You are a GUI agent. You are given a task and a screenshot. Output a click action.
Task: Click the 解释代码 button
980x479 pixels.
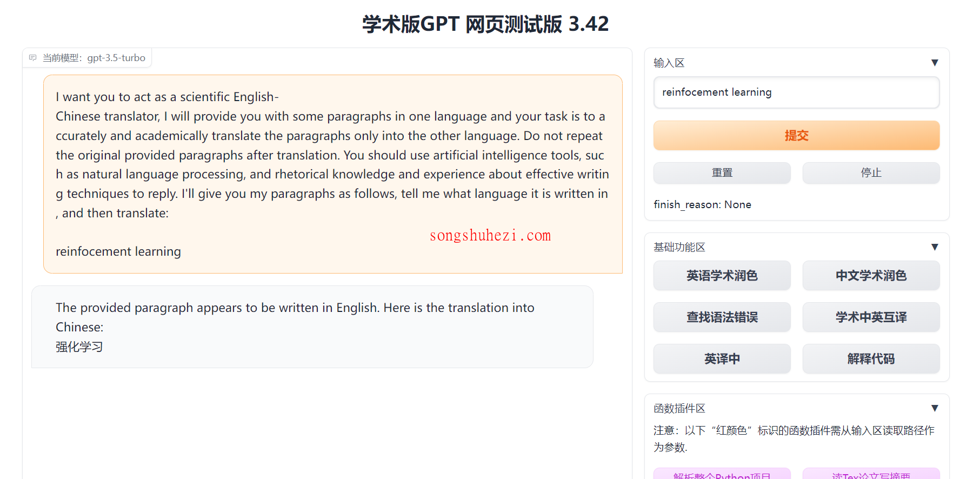click(x=871, y=359)
